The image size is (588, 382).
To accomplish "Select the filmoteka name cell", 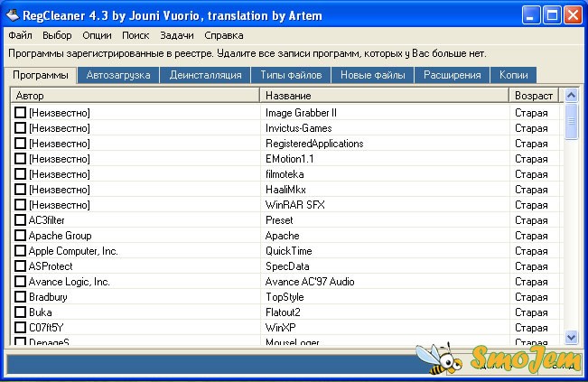I will [285, 174].
